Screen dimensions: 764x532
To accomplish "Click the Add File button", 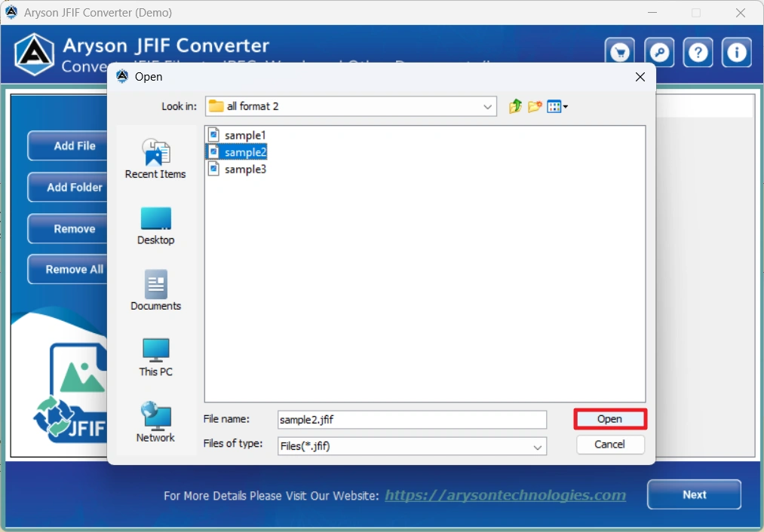I will pos(68,145).
